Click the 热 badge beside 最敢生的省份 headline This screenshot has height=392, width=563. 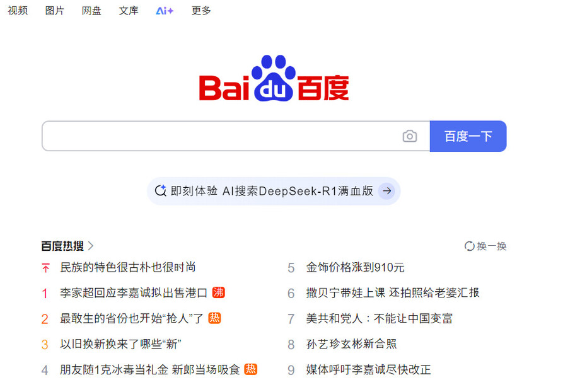(x=214, y=318)
